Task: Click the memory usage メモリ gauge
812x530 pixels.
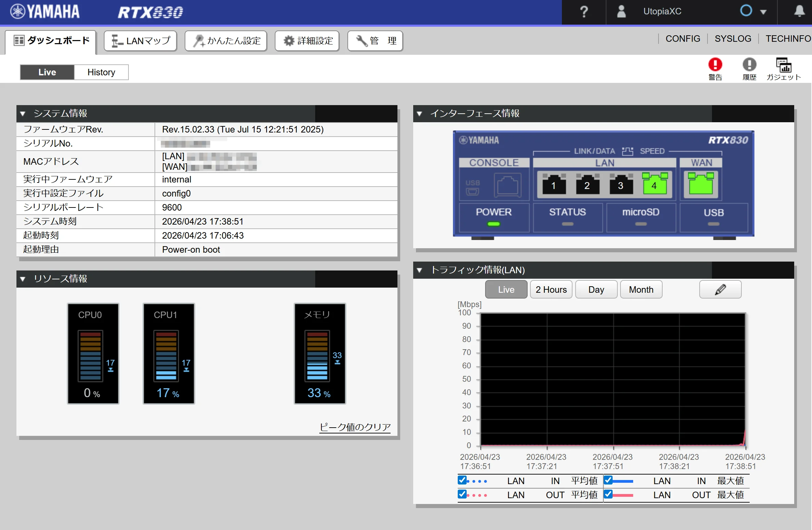Action: tap(320, 354)
